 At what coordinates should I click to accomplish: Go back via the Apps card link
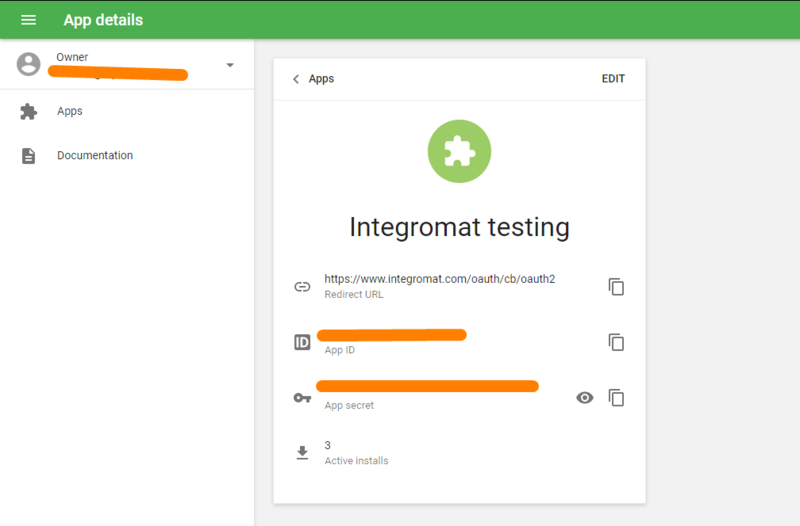[x=321, y=79]
